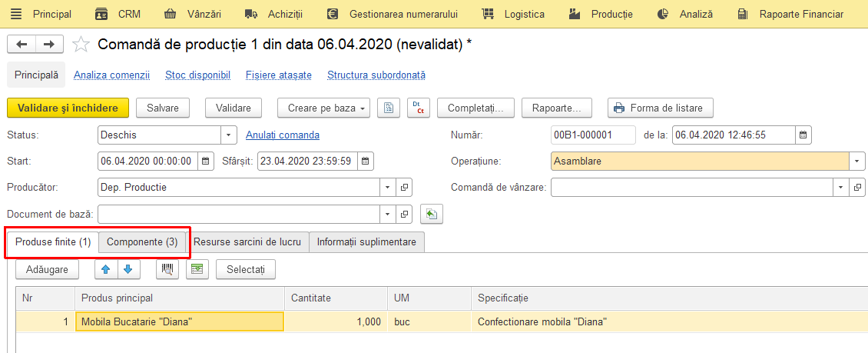
Task: Open Document de bază item icon
Action: 405,213
